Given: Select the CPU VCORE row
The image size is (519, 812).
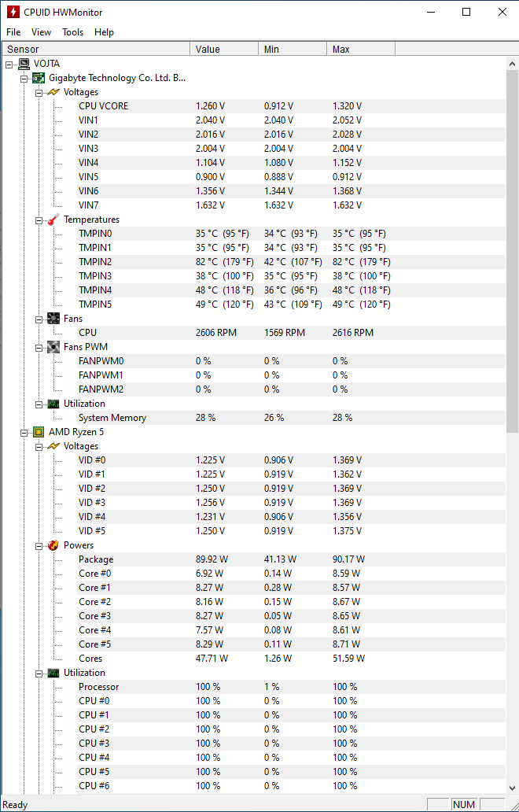Looking at the screenshot, I should pyautogui.click(x=103, y=106).
